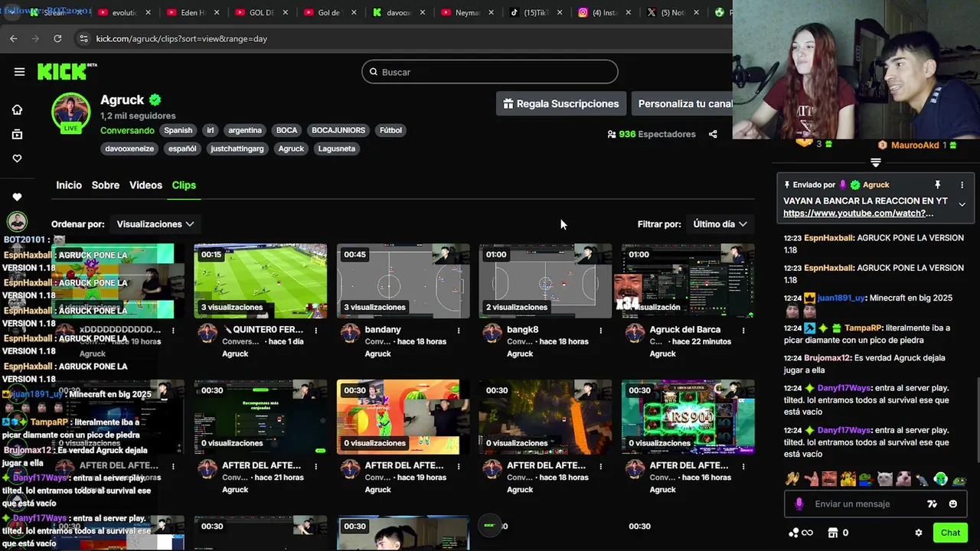980x551 pixels.
Task: Reload the page with browser refresh button
Action: [57, 38]
